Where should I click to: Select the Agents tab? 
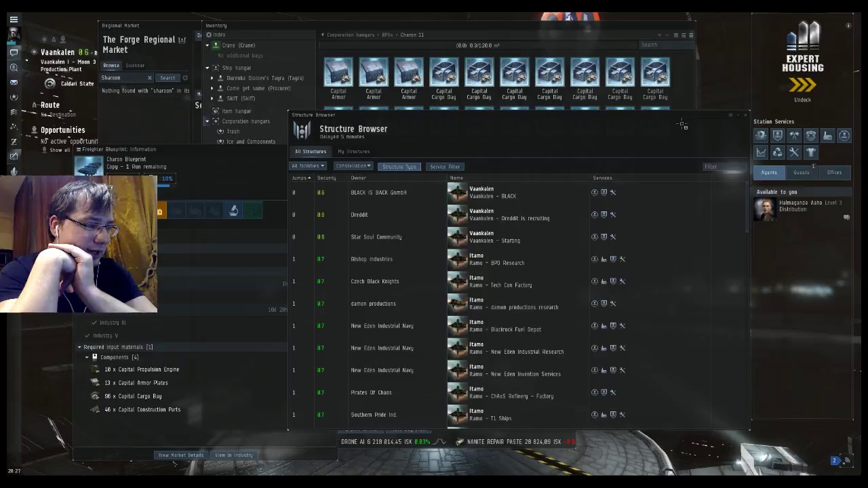pos(769,172)
